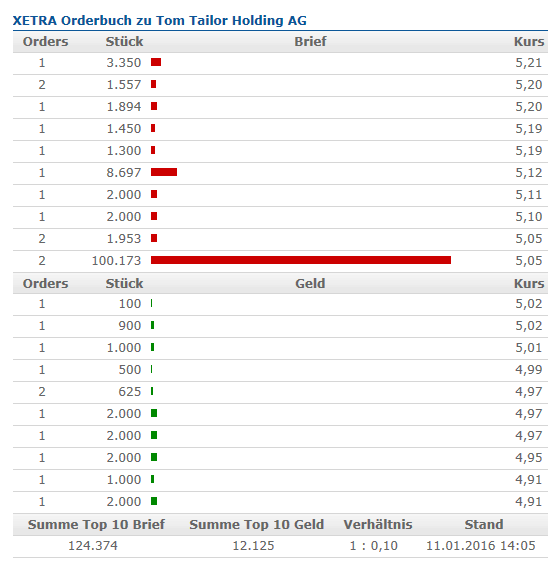The image size is (550, 564).
Task: Click Stück 2.000 in the 4,95 row
Action: (124, 458)
